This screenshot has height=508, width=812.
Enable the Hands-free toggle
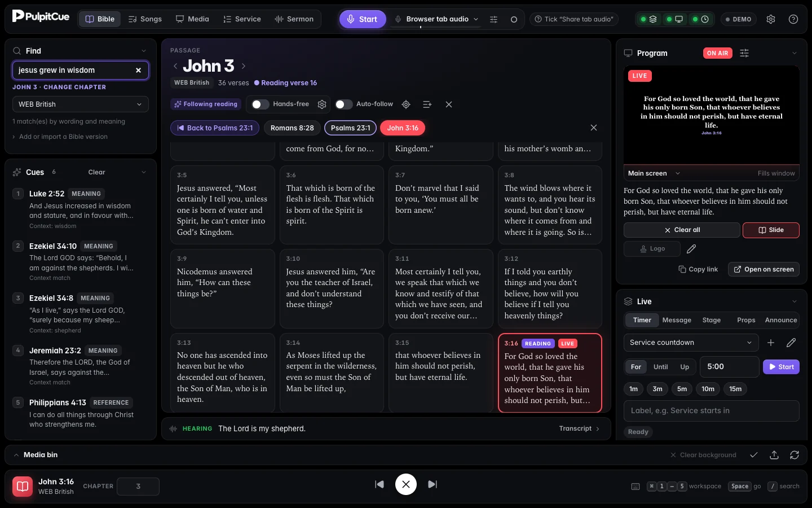click(x=260, y=104)
